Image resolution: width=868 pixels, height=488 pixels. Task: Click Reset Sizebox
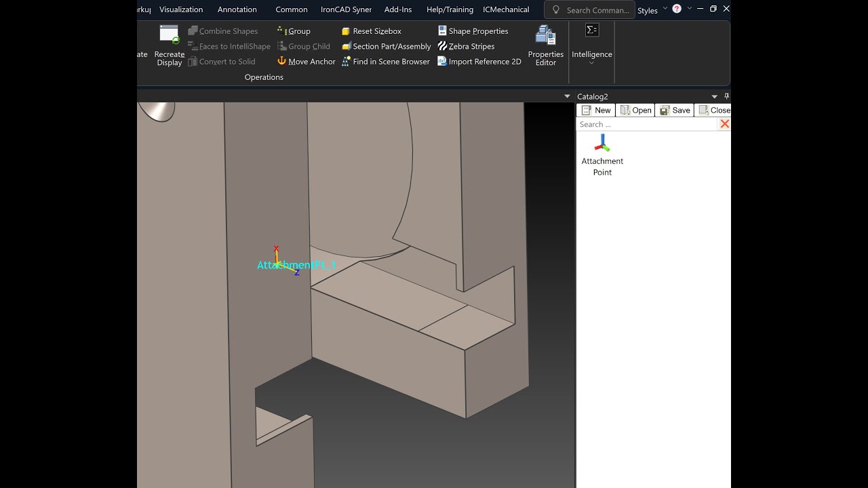coord(372,31)
